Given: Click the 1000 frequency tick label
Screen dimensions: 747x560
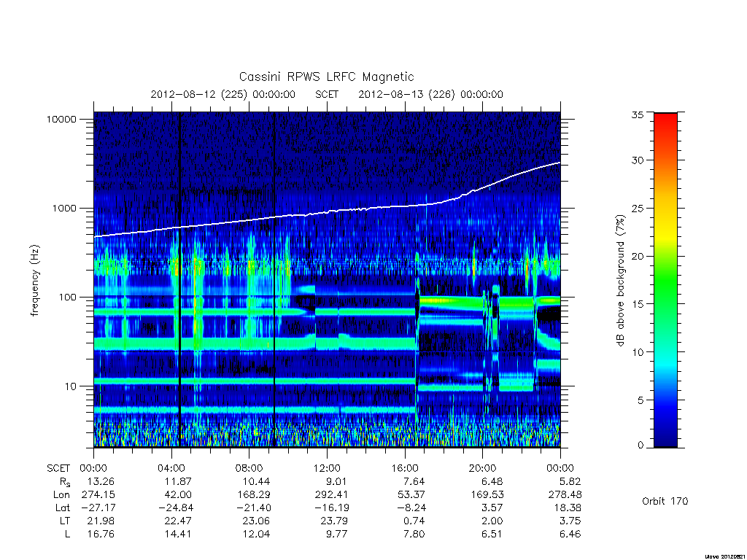Looking at the screenshot, I should [64, 208].
